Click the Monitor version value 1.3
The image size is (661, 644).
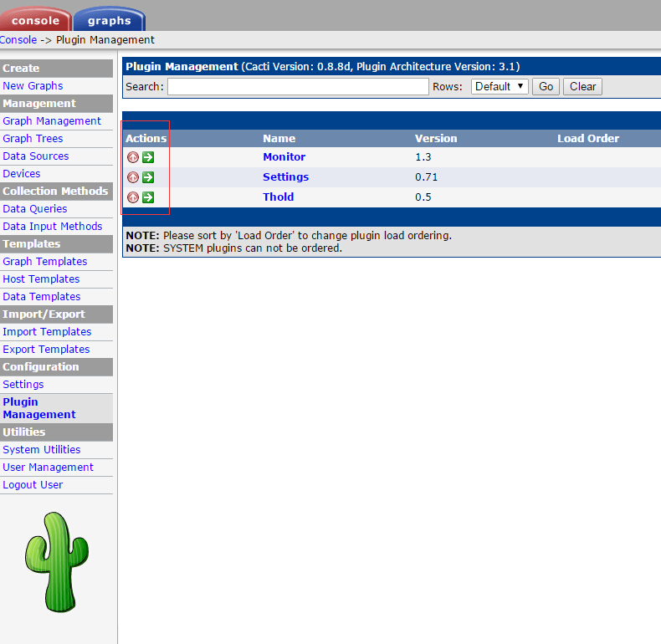tap(423, 157)
